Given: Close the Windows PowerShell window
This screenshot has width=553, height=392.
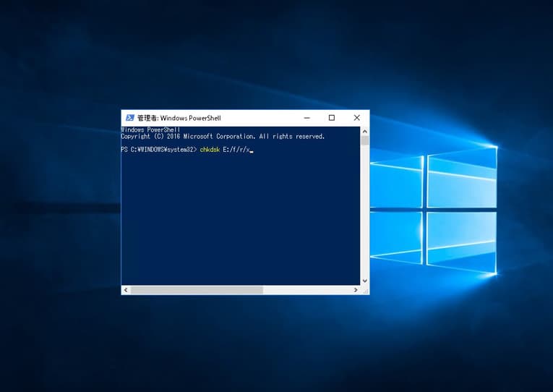Looking at the screenshot, I should click(356, 118).
